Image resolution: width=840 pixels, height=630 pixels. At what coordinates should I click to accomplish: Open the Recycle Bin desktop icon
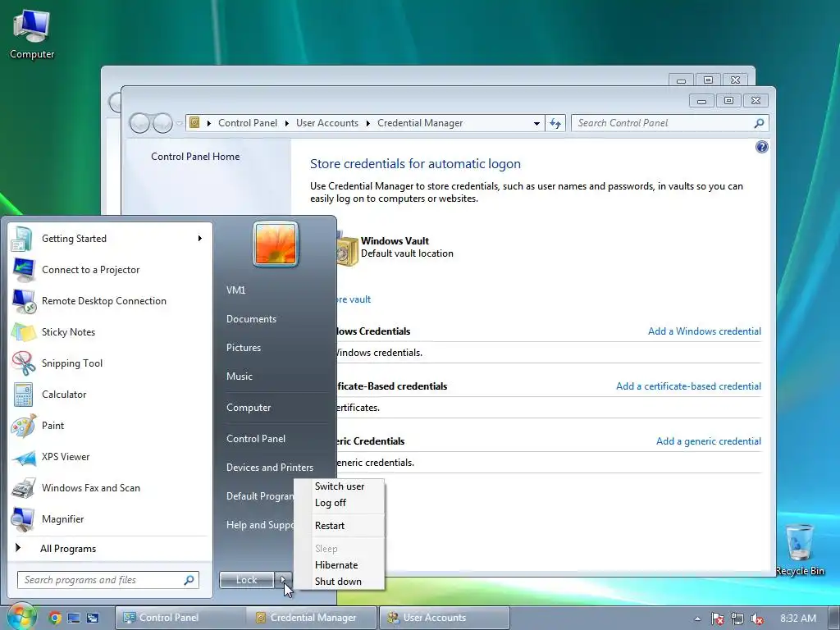[x=800, y=549]
